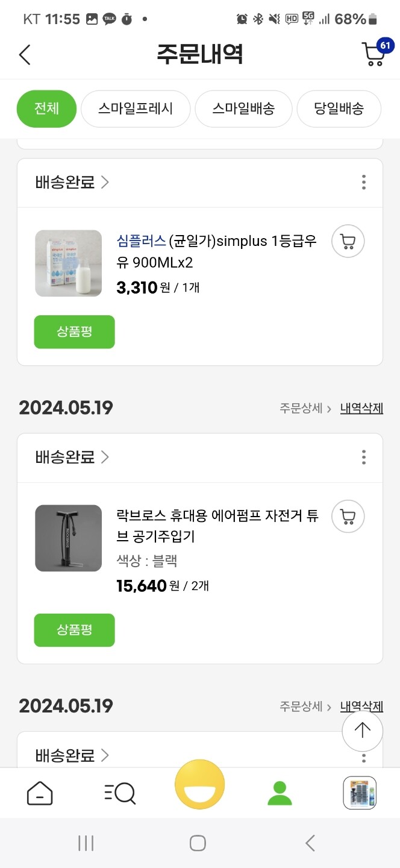400x868 pixels.
Task: Open the three-dot menu on the milk order
Action: 364,182
